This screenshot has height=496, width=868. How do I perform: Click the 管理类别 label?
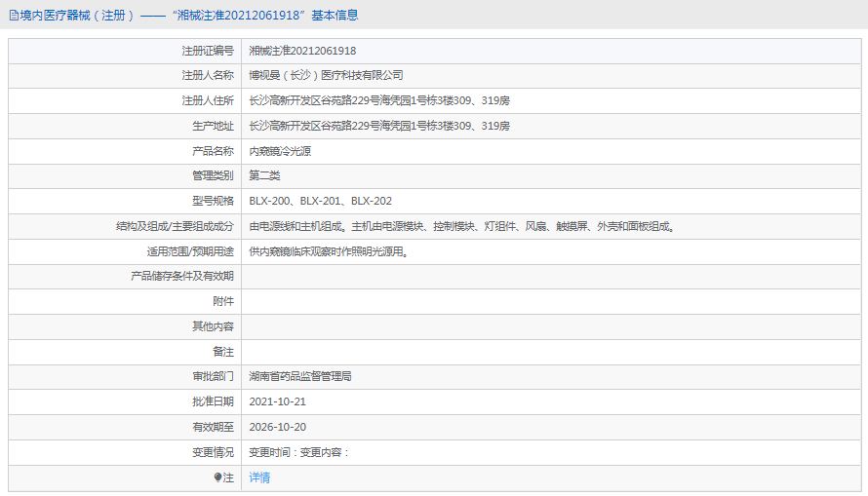[214, 175]
